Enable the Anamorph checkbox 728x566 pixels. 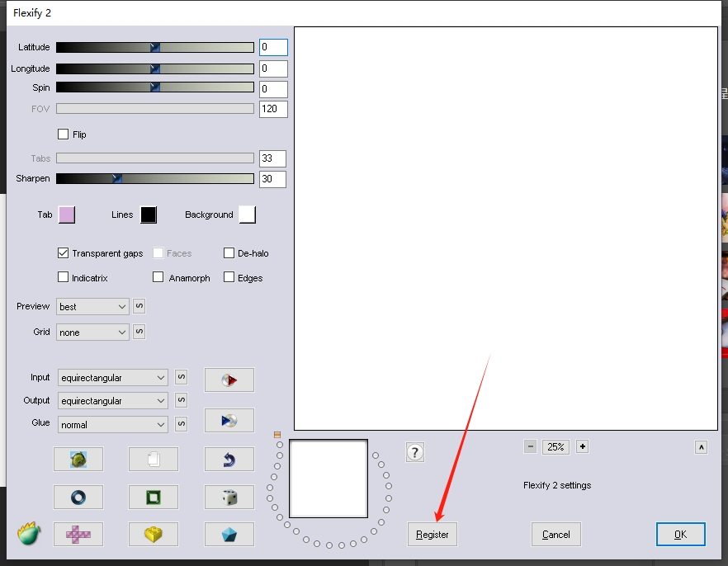[158, 277]
